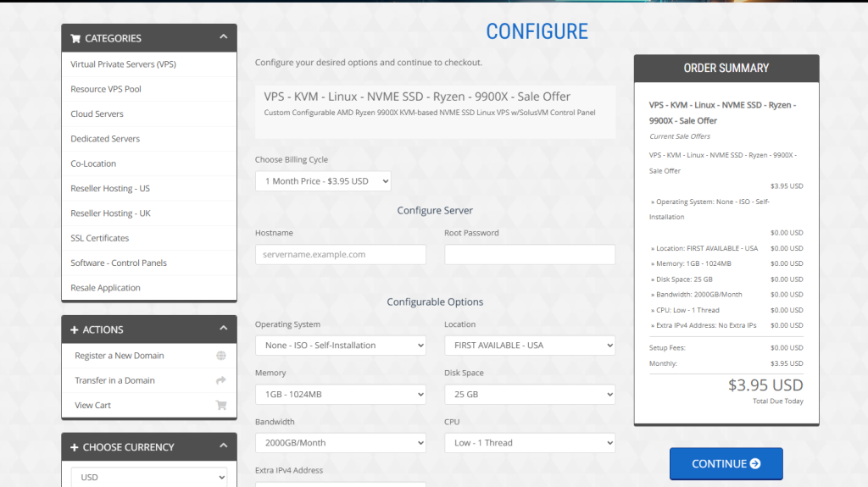Click the plus icon in Choose Currency header
Viewport: 868px width, 487px height.
75,447
